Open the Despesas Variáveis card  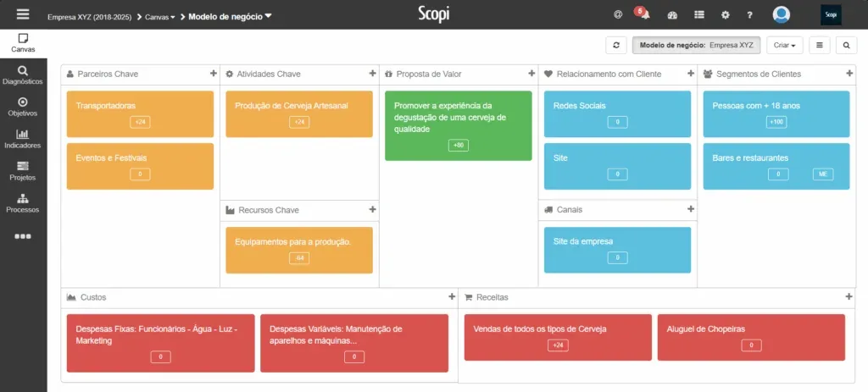pyautogui.click(x=354, y=344)
